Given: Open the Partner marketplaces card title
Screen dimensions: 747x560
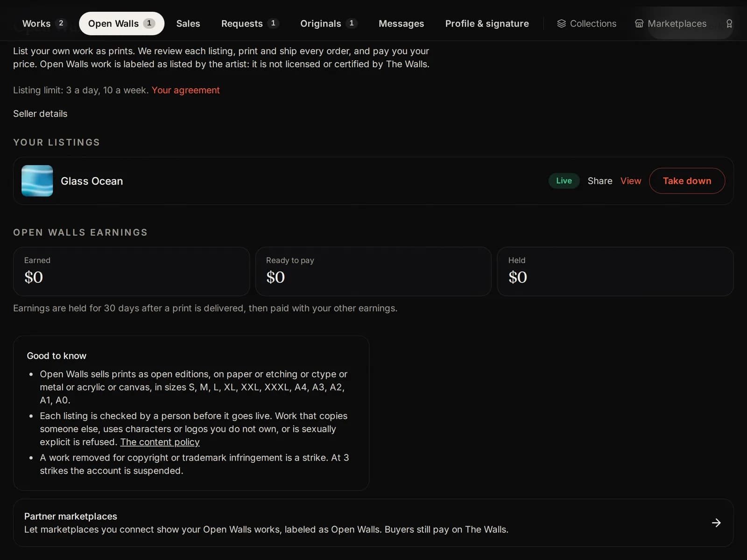Looking at the screenshot, I should point(70,516).
